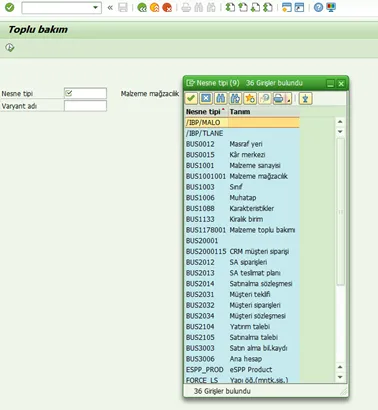Viewport: 378px width, 410px height.
Task: Click the list scrollbar up arrow at top
Action: pyautogui.click(x=340, y=122)
